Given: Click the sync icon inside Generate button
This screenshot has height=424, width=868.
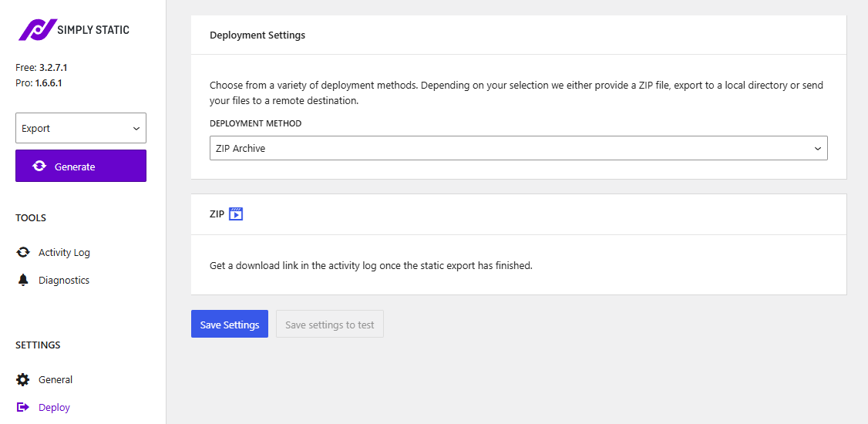Looking at the screenshot, I should pos(39,167).
